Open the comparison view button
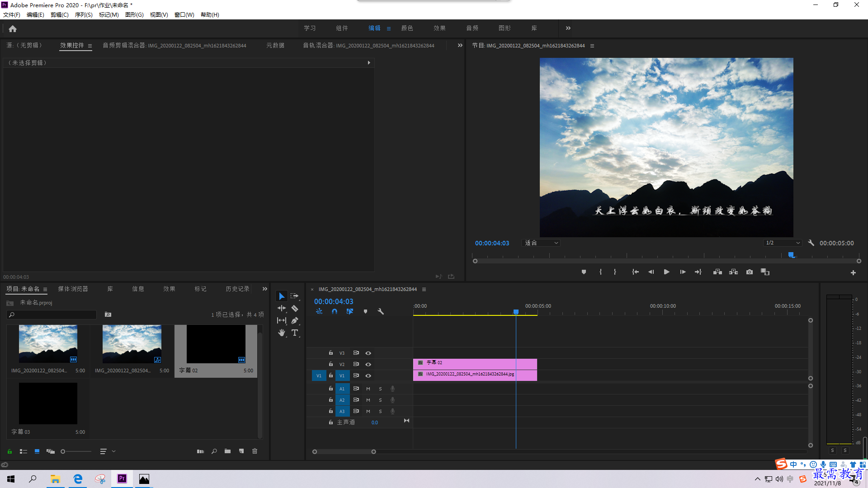The height and width of the screenshot is (488, 868). (765, 272)
